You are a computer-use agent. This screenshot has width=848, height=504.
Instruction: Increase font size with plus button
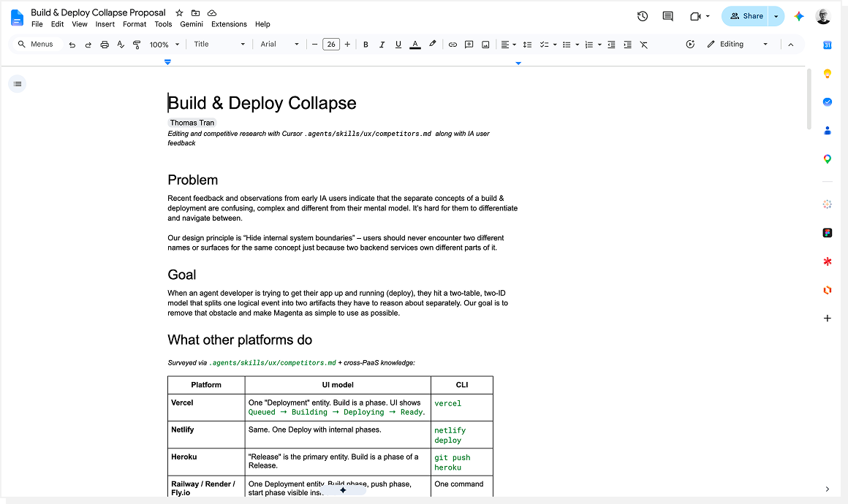347,45
